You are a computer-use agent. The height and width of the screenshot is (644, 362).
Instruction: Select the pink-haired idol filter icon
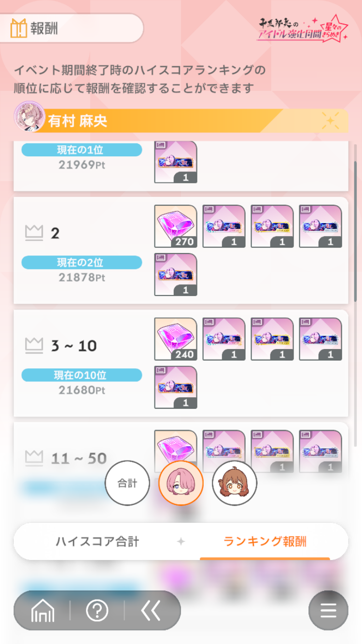coord(181,483)
